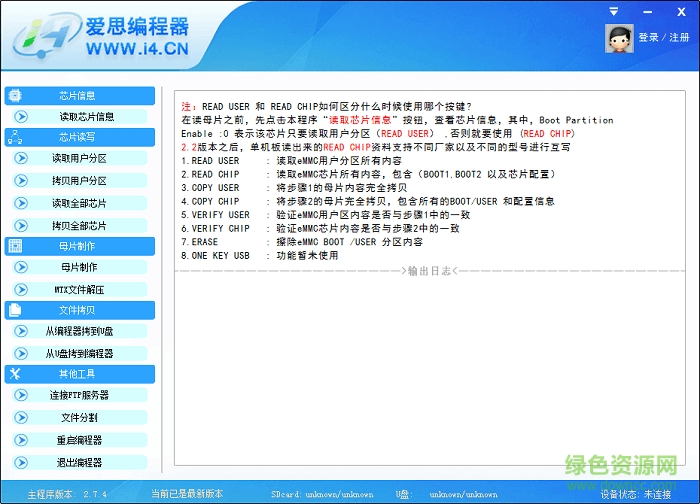Click the arrow icon beside 退出编程器
Screen dimensions: 700x504
pos(22,462)
